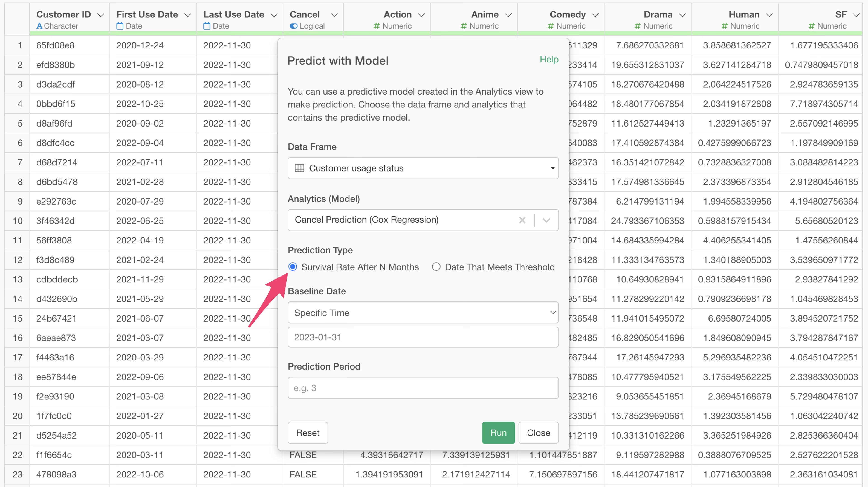Click the Reset button
This screenshot has height=487, width=868.
pyautogui.click(x=307, y=433)
